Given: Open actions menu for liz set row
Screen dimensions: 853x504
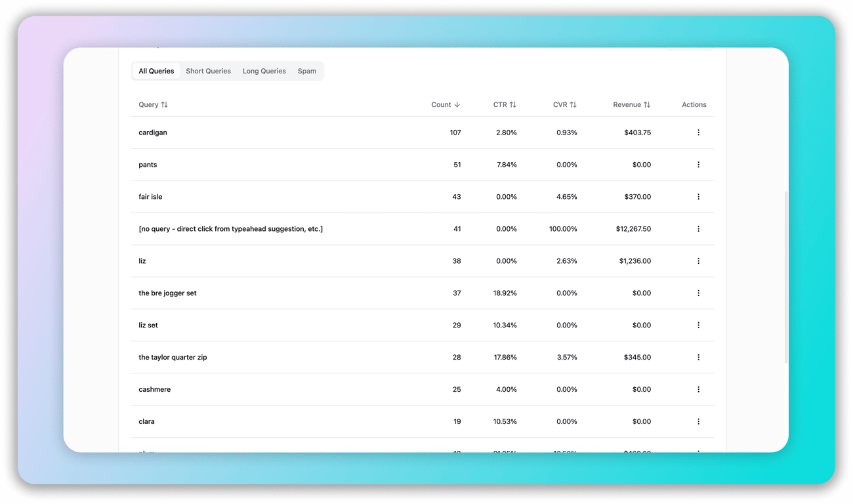Looking at the screenshot, I should pos(698,325).
